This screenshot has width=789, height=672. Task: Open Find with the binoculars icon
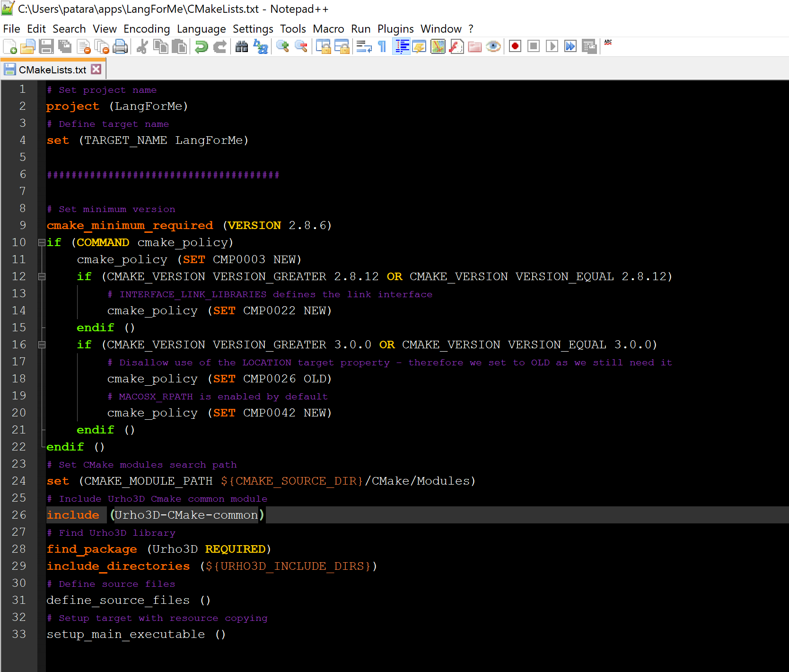(x=242, y=46)
